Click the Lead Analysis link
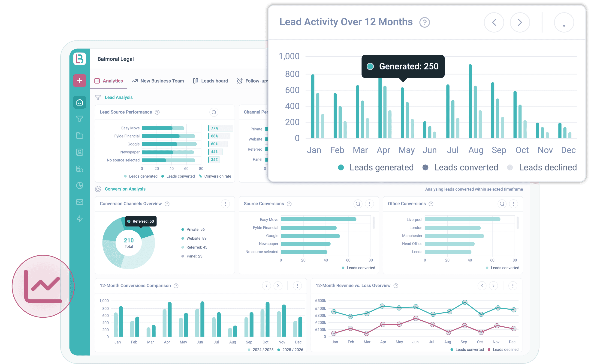Viewport: 591px width, 364px height. click(118, 97)
